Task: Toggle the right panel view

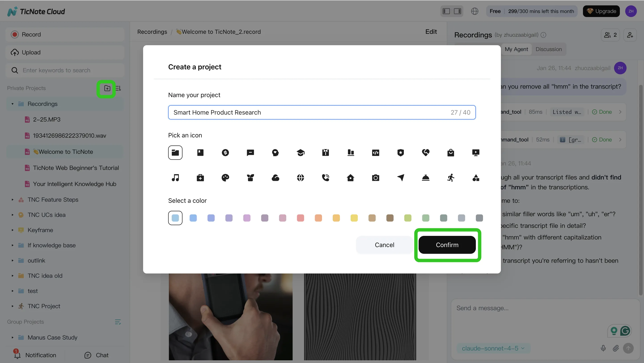Action: pos(457,11)
